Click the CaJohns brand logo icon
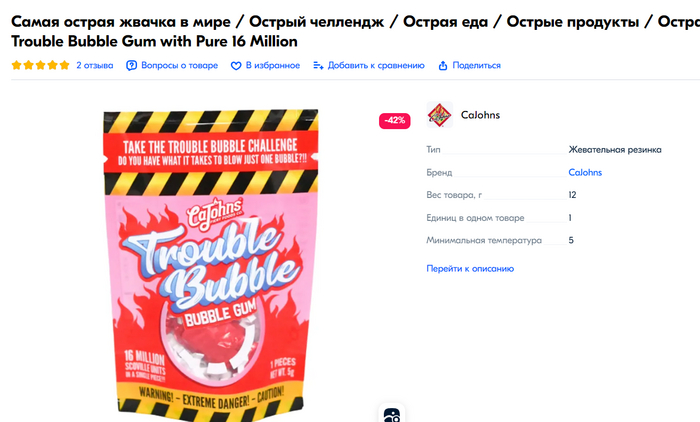Screen dimensions: 700x422 (439, 115)
